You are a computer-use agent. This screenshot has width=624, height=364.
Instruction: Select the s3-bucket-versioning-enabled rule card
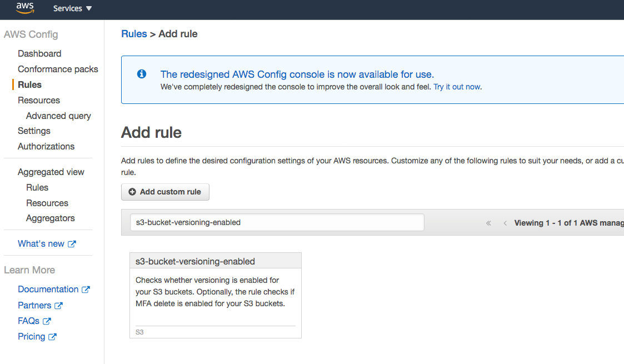[216, 295]
